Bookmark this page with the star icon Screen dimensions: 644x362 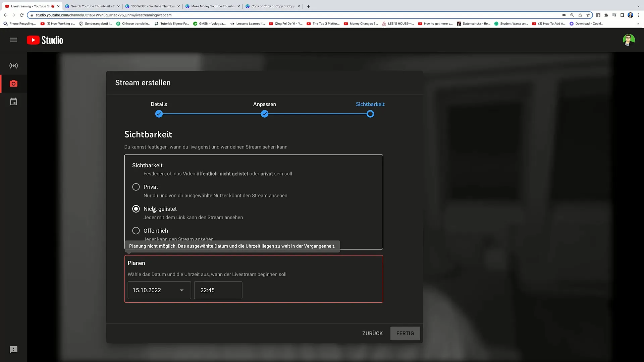[588, 15]
